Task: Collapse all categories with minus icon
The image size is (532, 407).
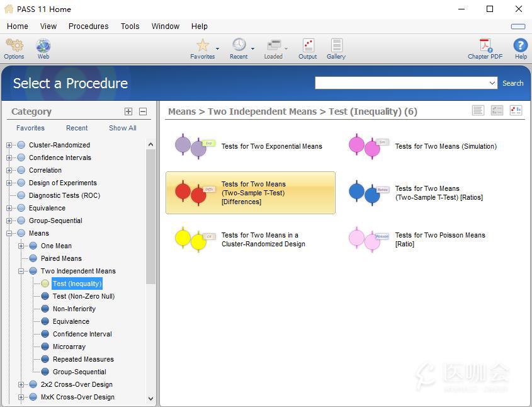Action: (x=143, y=112)
